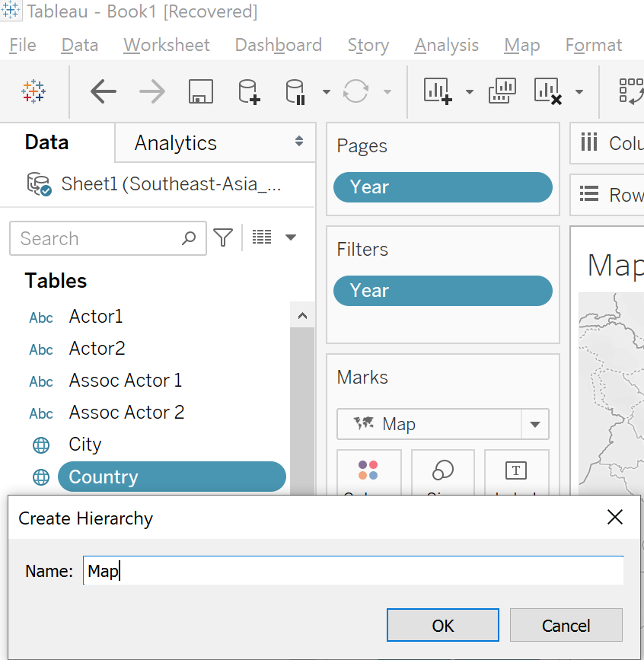
Task: Click the Duplicate sheet icon
Action: click(x=502, y=91)
